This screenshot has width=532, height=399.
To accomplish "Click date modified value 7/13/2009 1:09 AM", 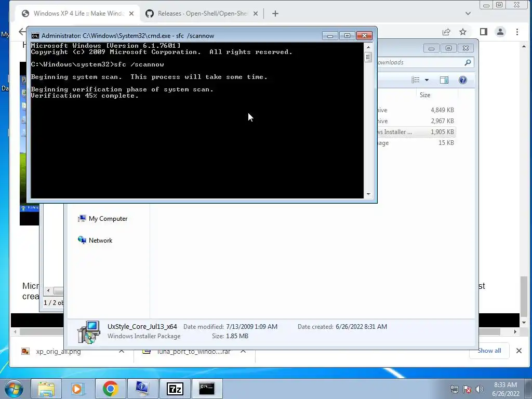I will [x=252, y=327].
